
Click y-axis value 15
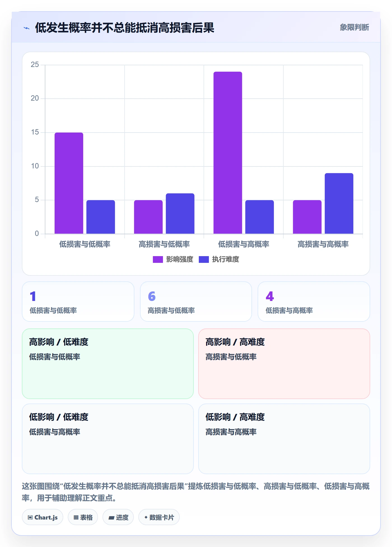(x=35, y=132)
